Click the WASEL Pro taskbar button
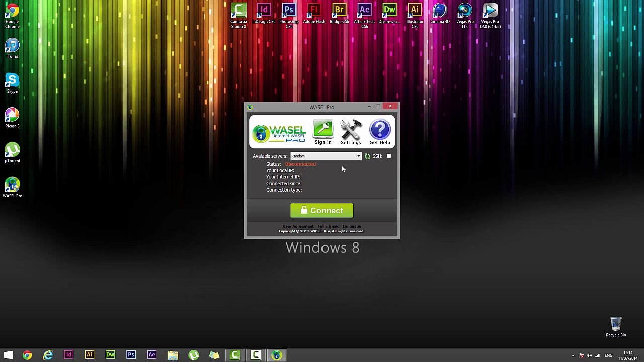This screenshot has height=362, width=644. pyautogui.click(x=277, y=355)
